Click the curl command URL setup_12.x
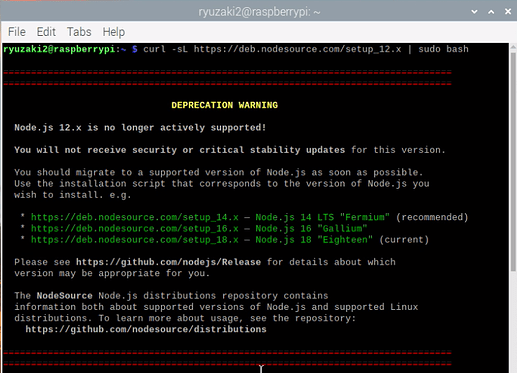 (297, 49)
